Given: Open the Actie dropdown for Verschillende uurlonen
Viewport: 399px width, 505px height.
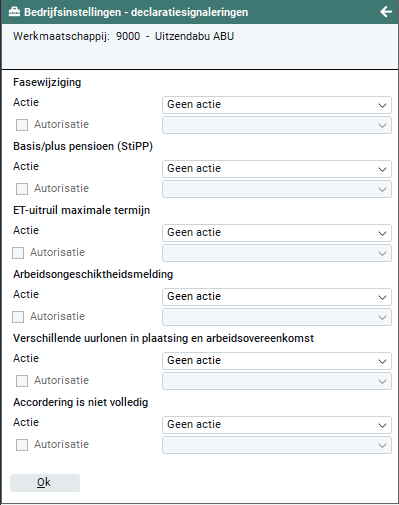Looking at the screenshot, I should click(277, 361).
